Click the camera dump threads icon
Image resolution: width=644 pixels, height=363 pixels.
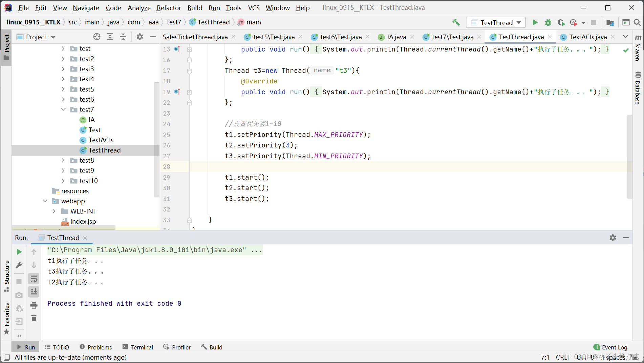point(19,295)
